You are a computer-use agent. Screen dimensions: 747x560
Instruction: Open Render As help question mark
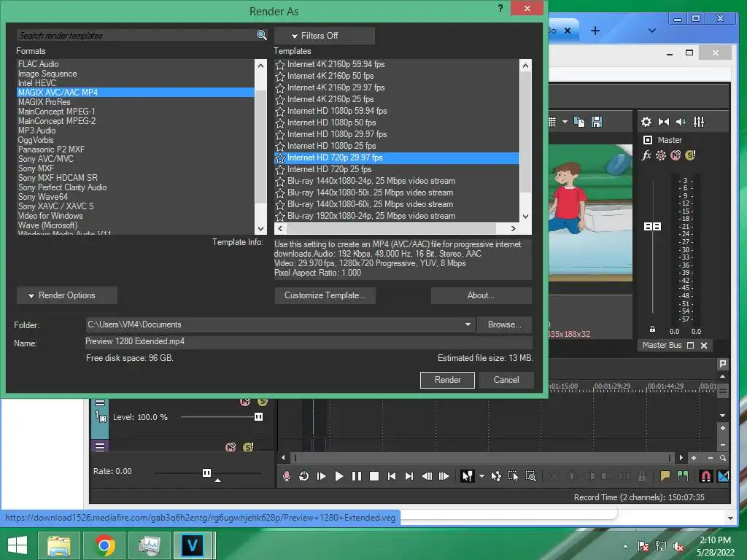(x=500, y=8)
